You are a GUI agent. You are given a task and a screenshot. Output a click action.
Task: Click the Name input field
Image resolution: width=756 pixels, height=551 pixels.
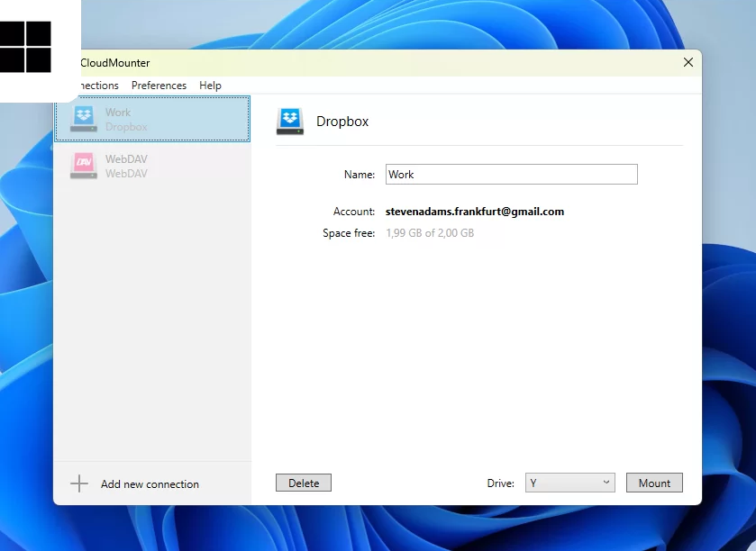[x=512, y=175]
